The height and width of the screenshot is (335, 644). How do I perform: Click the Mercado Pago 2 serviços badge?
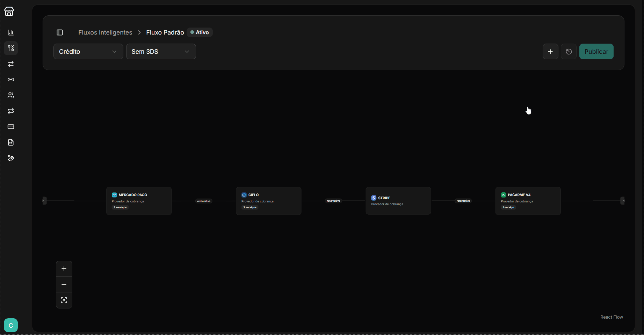tap(120, 208)
